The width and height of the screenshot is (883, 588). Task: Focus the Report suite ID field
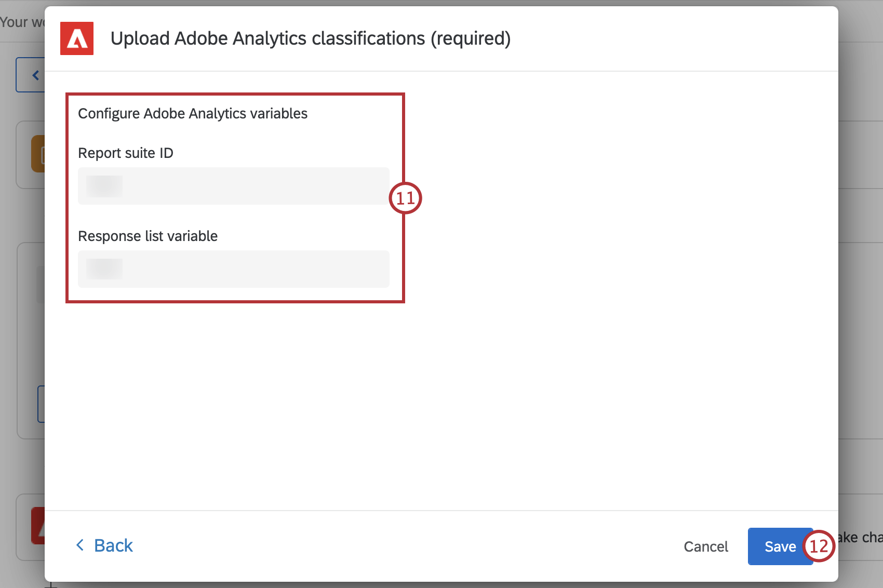tap(233, 185)
